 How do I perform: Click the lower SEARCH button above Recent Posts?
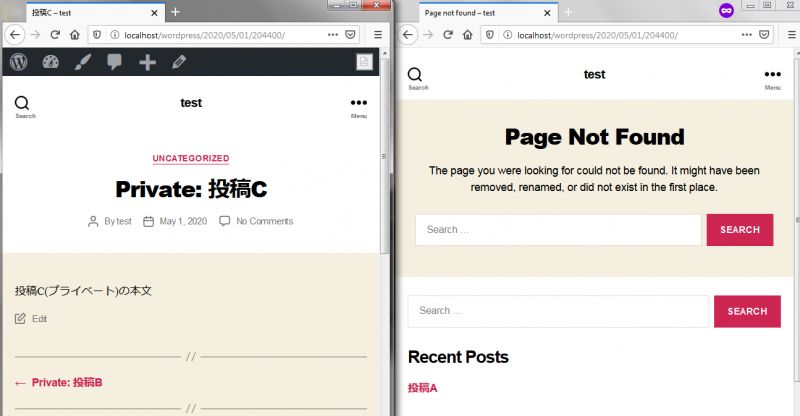(x=747, y=311)
